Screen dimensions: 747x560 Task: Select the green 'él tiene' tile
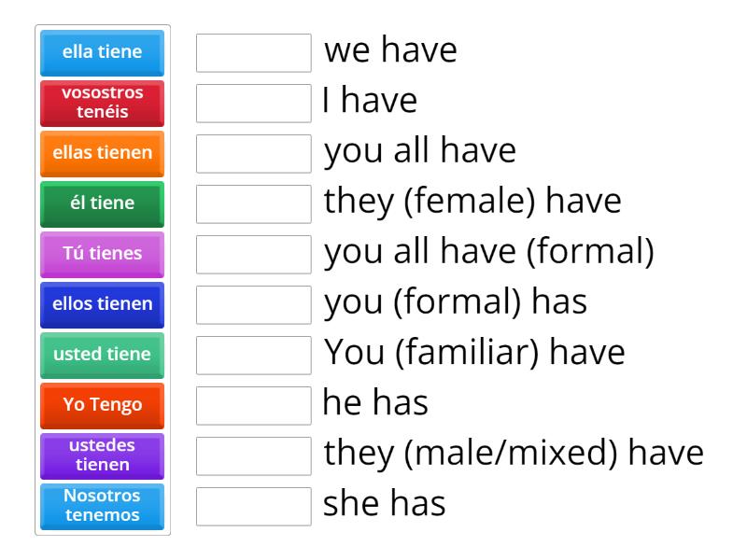(x=103, y=203)
